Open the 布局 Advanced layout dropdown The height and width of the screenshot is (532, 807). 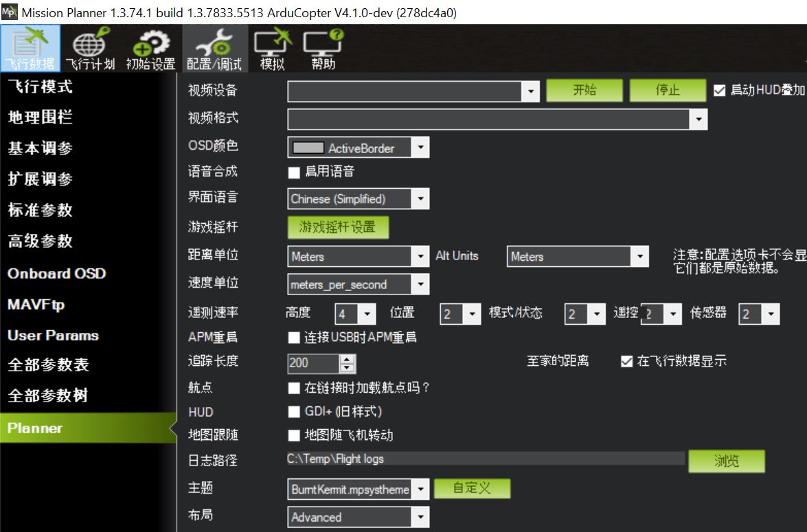coord(420,517)
